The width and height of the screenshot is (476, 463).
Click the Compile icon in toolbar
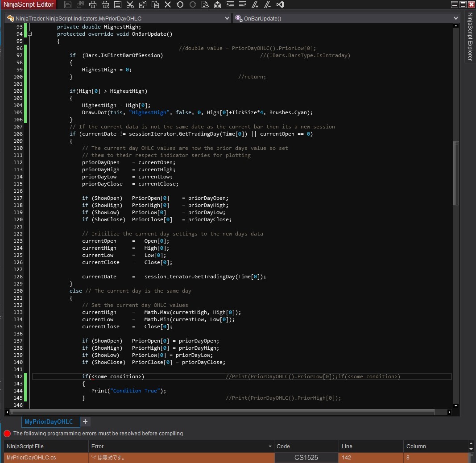[217, 5]
